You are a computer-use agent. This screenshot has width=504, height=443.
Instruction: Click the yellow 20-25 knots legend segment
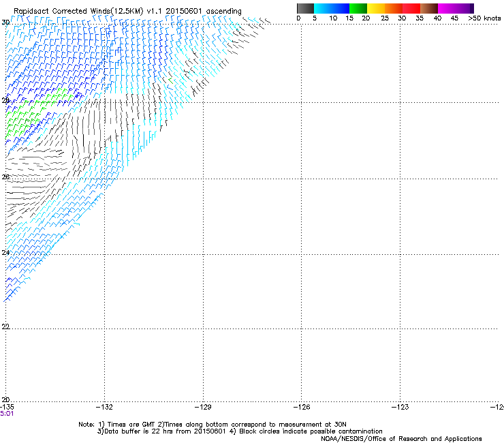coord(376,8)
